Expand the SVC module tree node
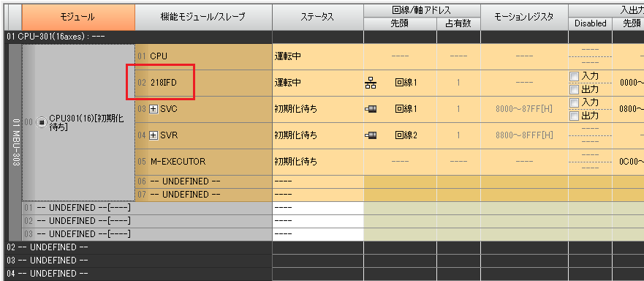 coord(154,110)
